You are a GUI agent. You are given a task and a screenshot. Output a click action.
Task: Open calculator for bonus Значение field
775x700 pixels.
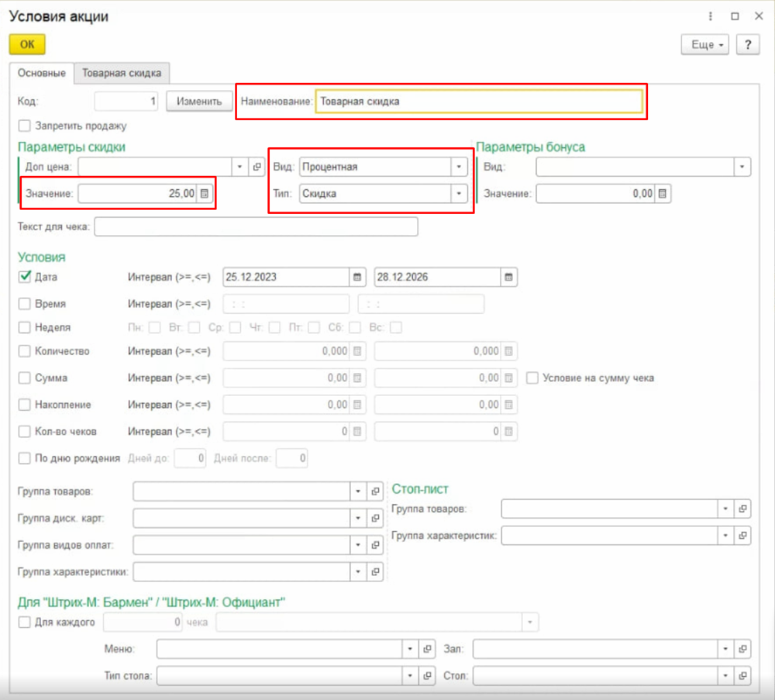pos(663,194)
